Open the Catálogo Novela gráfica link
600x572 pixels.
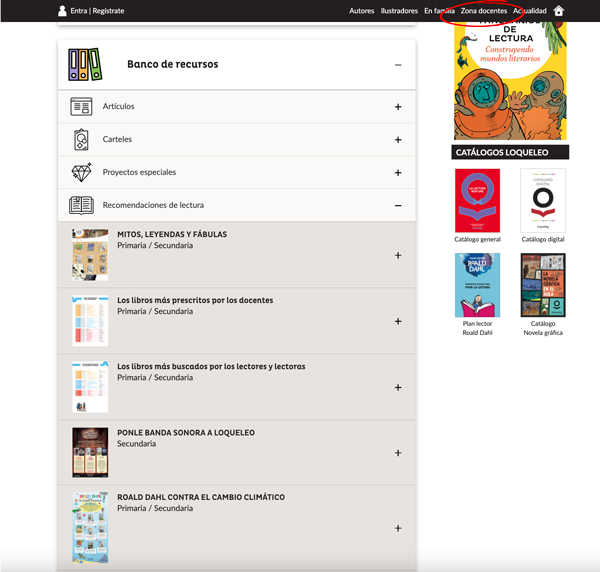point(543,328)
